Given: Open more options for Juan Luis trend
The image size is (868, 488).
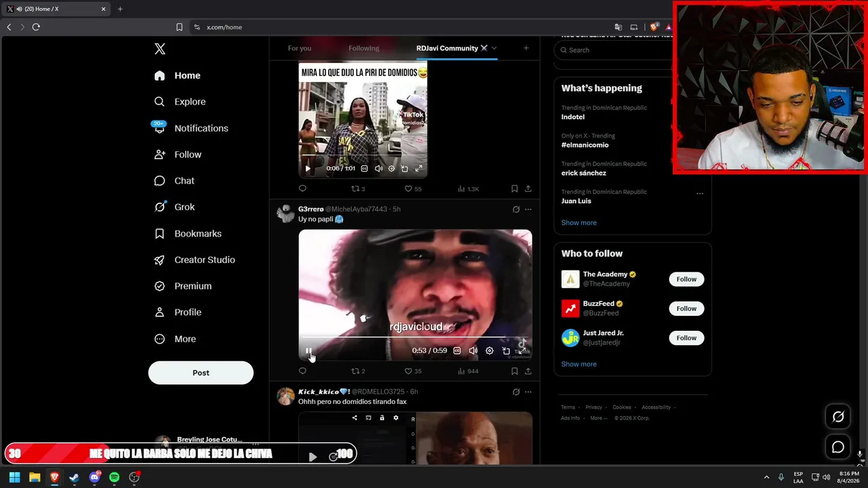Looking at the screenshot, I should (700, 193).
